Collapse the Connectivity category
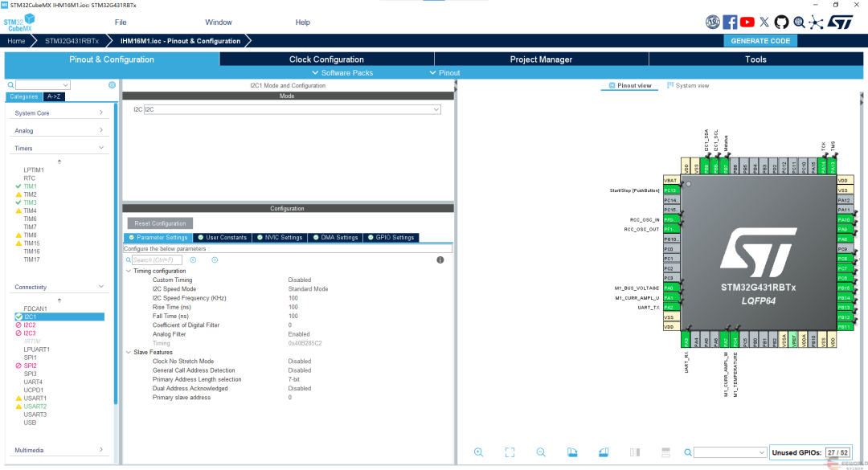Screen dimensions: 868x470 click(x=58, y=287)
